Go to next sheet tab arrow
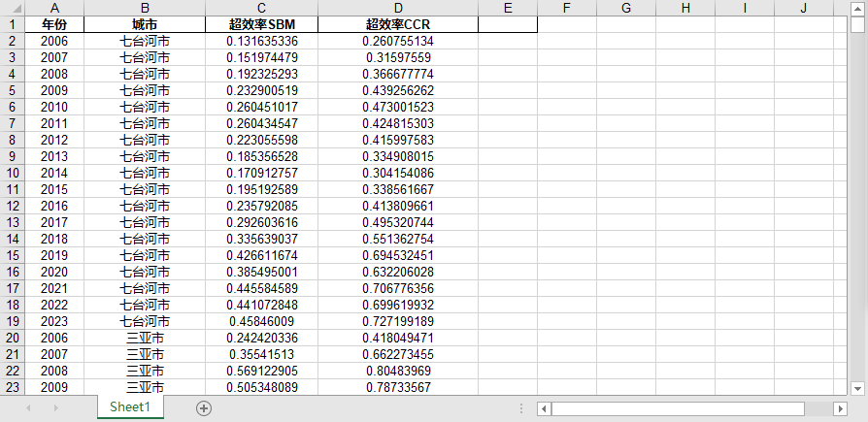 coord(55,408)
